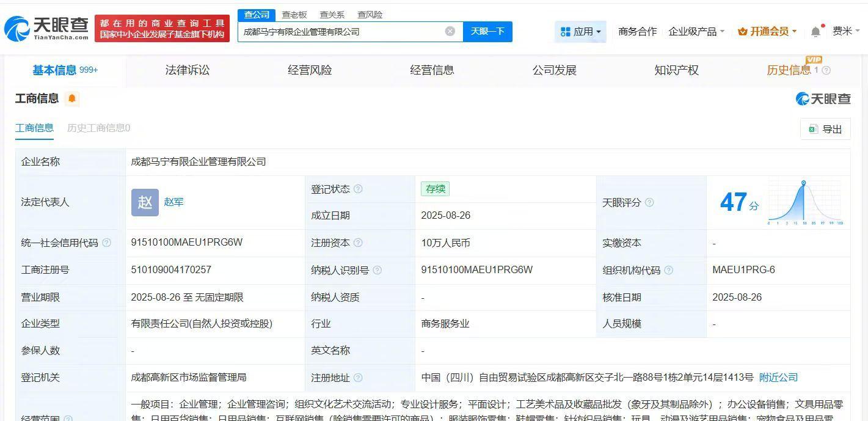The width and height of the screenshot is (868, 421).
Task: Click the unified credit code 91510100MAEU1PRG6W value
Action: 187,243
